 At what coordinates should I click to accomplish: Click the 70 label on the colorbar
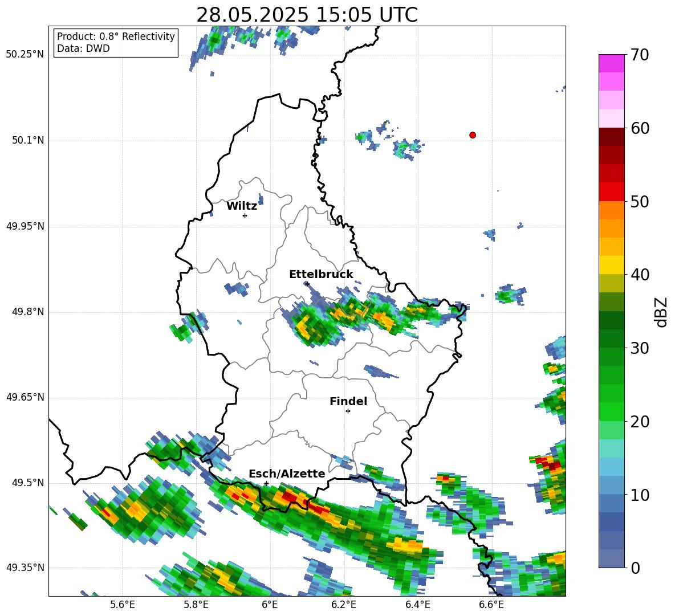(639, 55)
